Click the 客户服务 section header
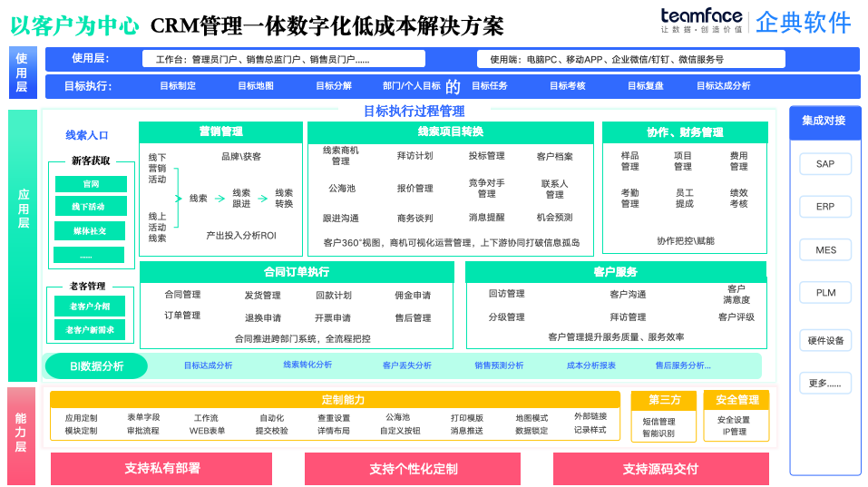 coord(616,271)
